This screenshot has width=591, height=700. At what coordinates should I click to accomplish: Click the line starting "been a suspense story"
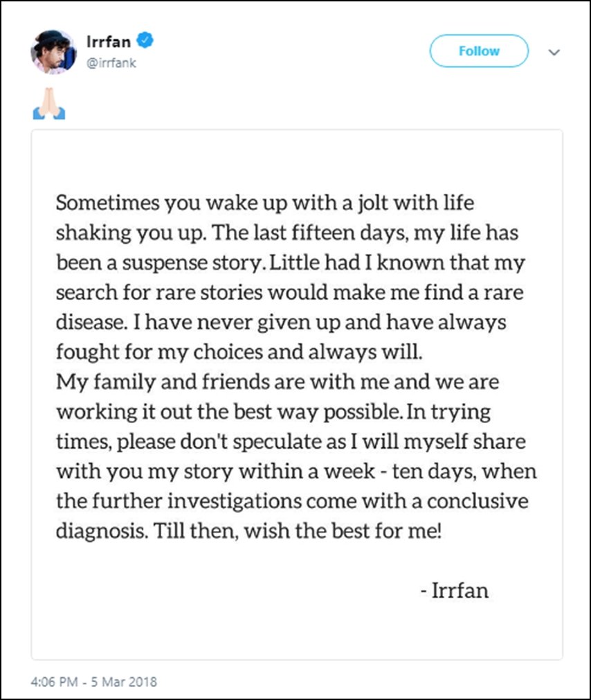tap(291, 263)
